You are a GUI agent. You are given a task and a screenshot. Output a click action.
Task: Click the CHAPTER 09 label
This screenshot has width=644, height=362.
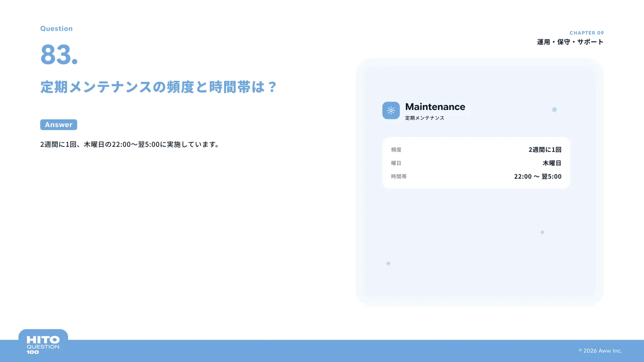pyautogui.click(x=586, y=33)
